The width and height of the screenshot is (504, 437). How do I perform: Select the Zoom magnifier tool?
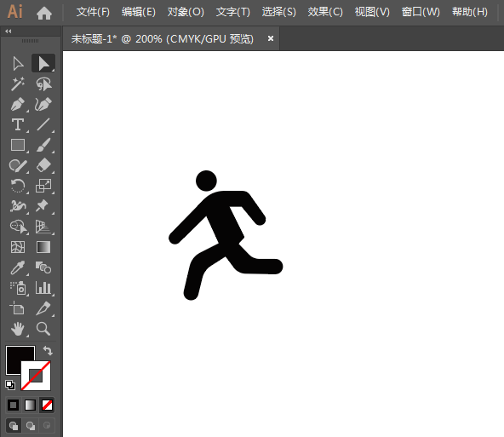[x=43, y=329]
